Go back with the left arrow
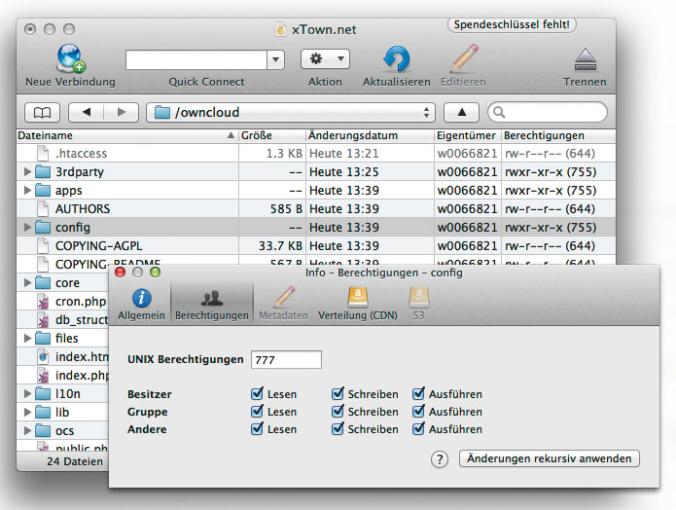The height and width of the screenshot is (510, 676). click(86, 113)
